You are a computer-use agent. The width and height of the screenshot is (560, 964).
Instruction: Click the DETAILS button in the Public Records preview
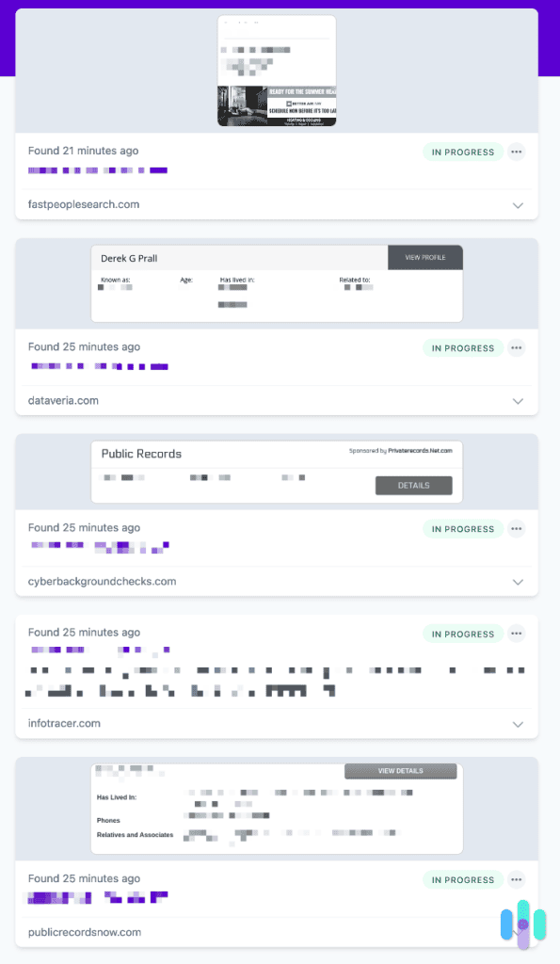pos(413,485)
